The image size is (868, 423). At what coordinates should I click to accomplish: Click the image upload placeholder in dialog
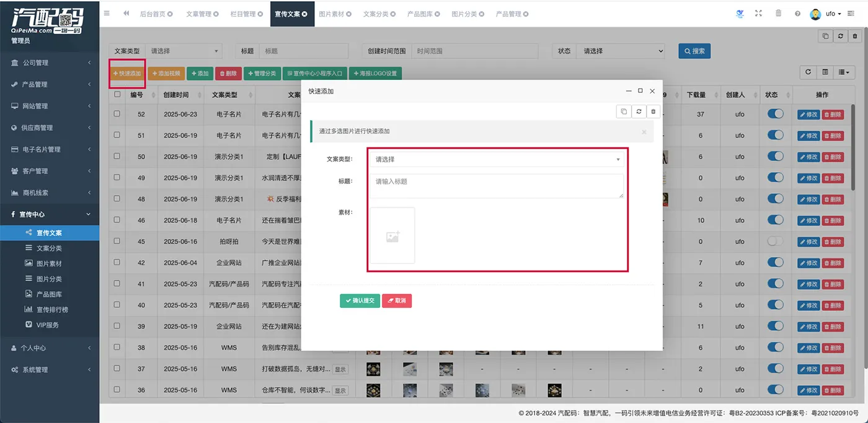pyautogui.click(x=392, y=235)
